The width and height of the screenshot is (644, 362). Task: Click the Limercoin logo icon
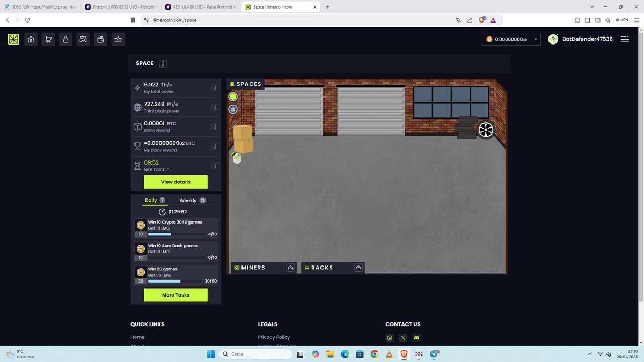click(x=13, y=39)
